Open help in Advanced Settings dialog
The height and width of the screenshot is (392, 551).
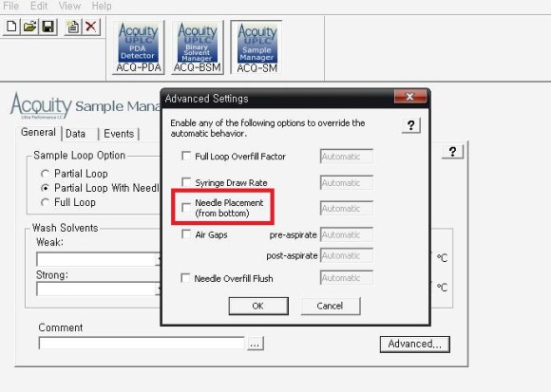coord(410,125)
